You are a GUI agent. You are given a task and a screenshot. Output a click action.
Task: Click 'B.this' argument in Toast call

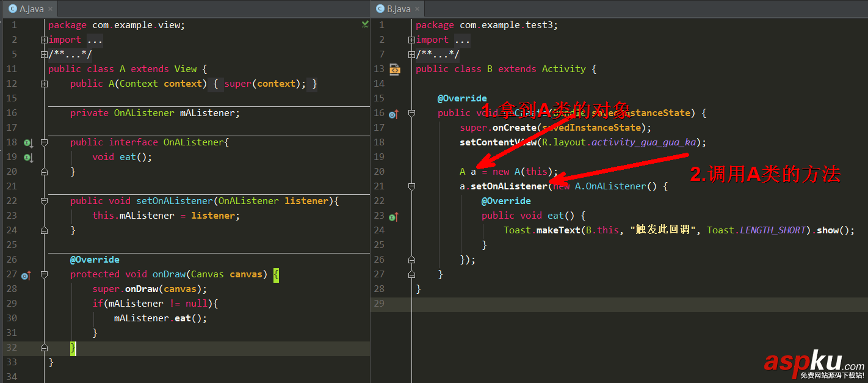pyautogui.click(x=602, y=230)
